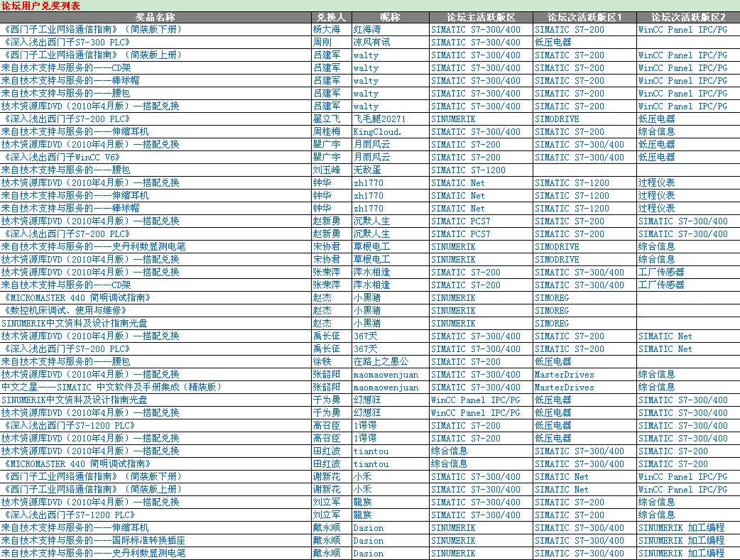
Task: Select the prize 来自技术支持与服务的——国际标准转换插座
Action: [94, 539]
